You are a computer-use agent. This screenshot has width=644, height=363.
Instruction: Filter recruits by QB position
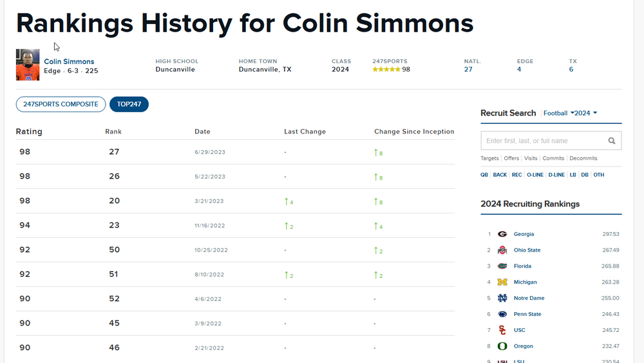[x=484, y=175]
